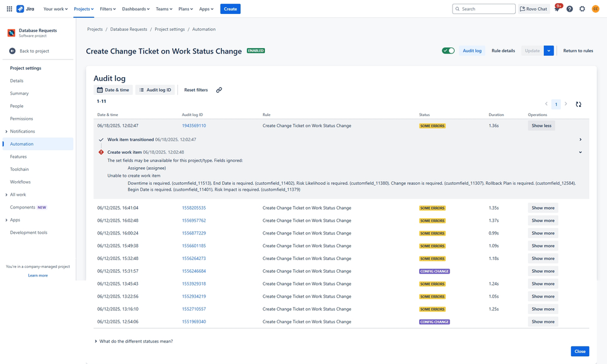607x364 pixels.
Task: Open the Plans dropdown menu
Action: 186,9
